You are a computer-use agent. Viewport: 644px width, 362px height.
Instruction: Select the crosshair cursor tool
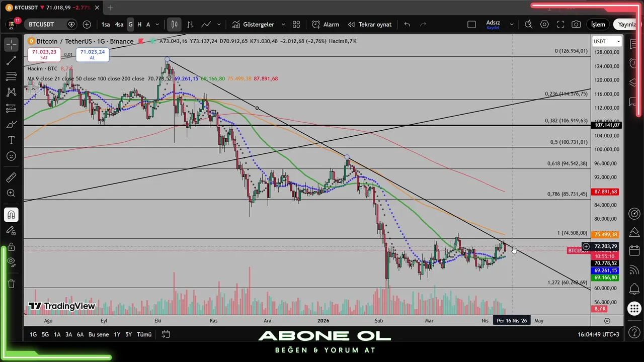coord(11,45)
